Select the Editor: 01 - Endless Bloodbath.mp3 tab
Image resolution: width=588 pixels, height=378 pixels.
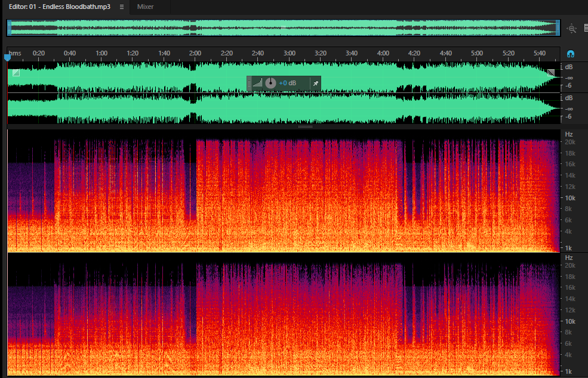pos(60,7)
